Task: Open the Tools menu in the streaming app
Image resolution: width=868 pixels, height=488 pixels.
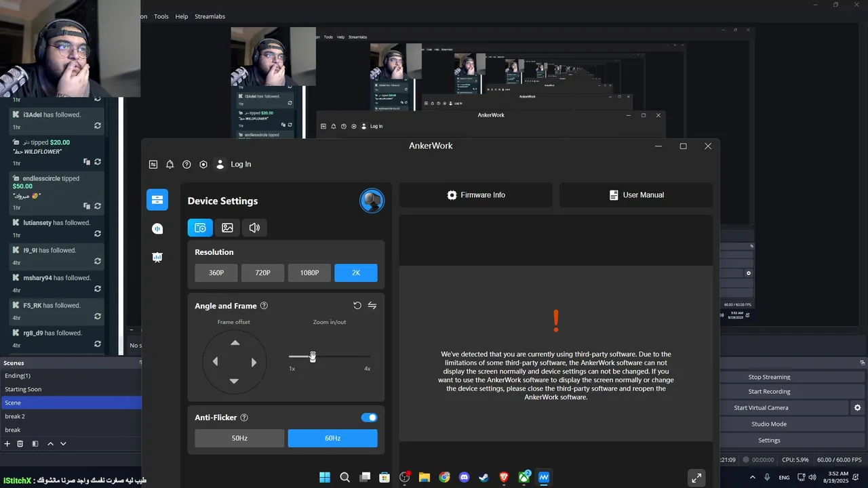Action: pyautogui.click(x=161, y=16)
